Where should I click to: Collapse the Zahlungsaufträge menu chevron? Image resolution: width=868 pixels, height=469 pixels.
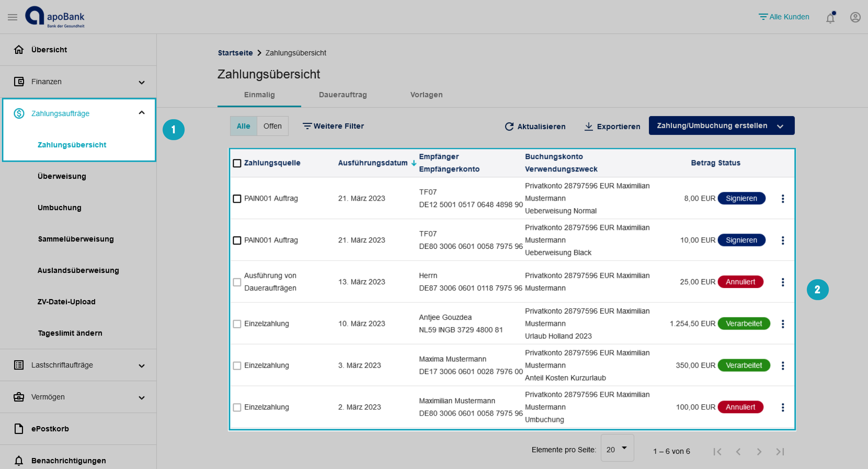(142, 113)
